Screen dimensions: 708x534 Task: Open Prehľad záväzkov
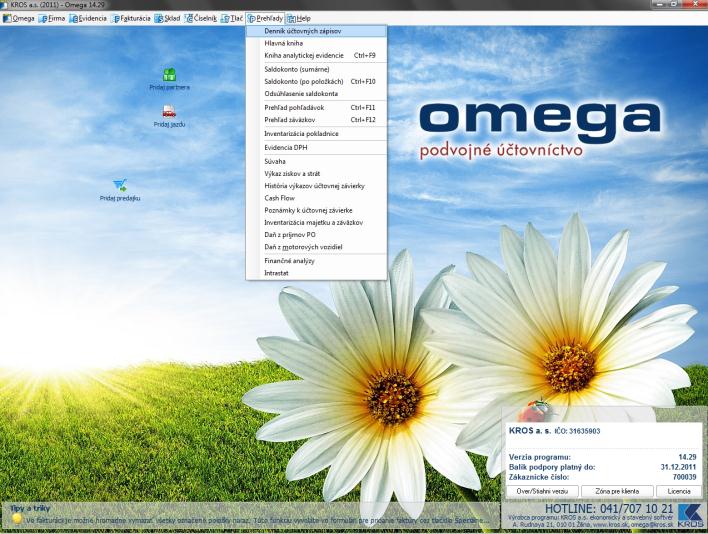click(316, 120)
